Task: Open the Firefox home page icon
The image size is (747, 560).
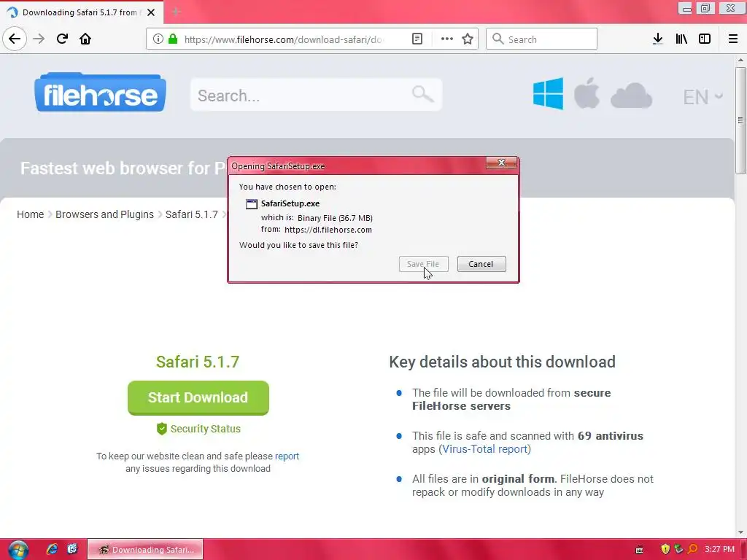Action: point(85,39)
